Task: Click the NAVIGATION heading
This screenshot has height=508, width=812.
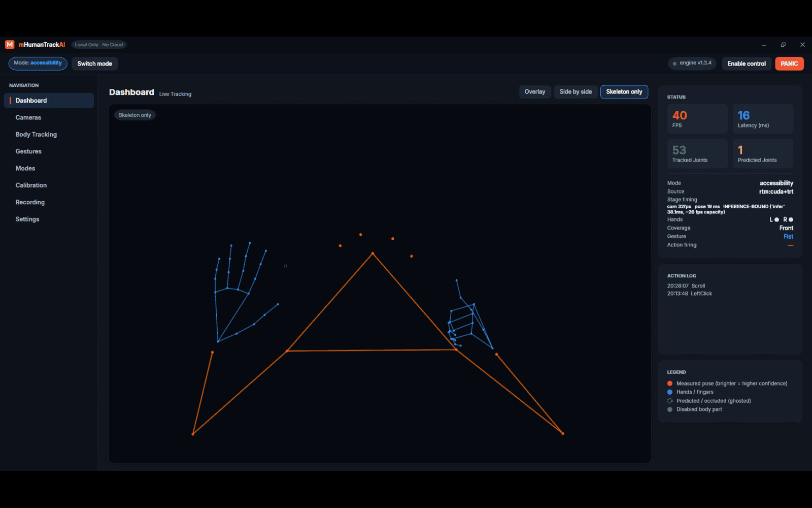Action: 24,85
